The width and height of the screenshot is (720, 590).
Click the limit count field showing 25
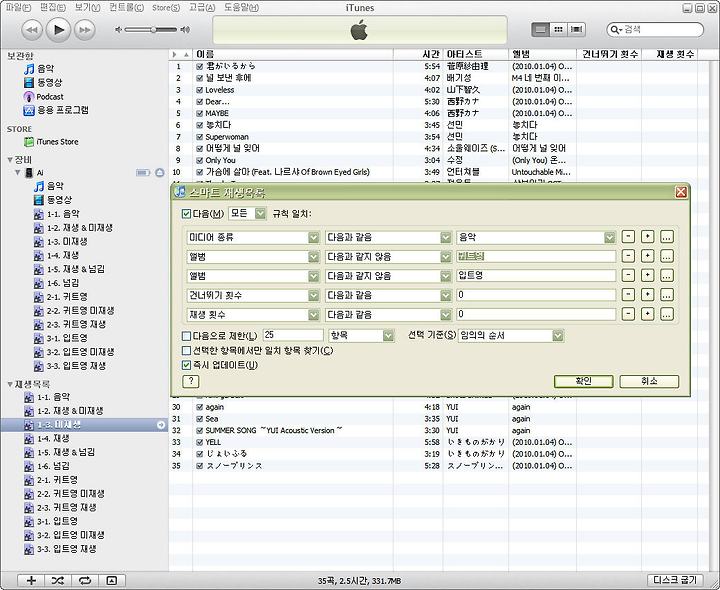click(292, 336)
